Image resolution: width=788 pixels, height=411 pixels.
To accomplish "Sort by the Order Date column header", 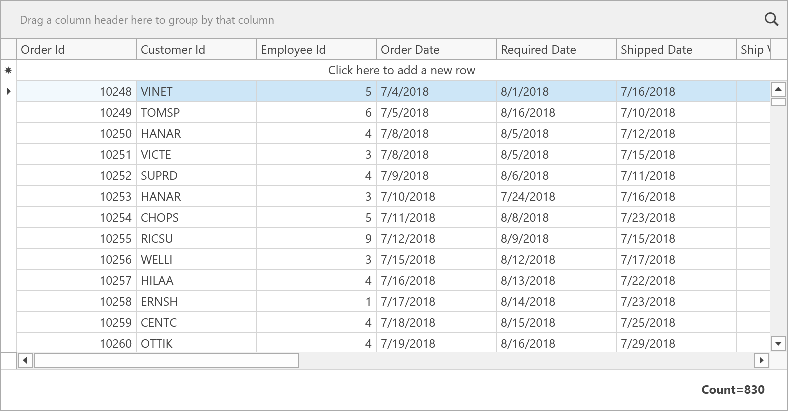I will click(436, 50).
